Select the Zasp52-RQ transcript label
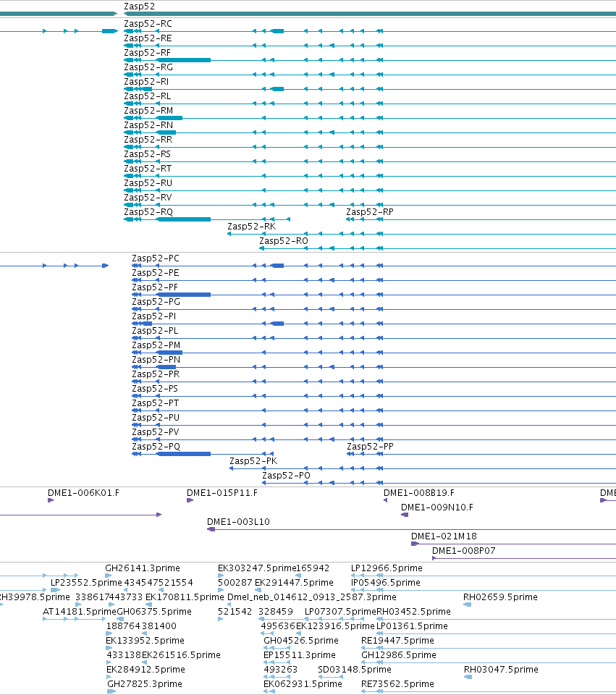616x695 pixels. tap(148, 212)
